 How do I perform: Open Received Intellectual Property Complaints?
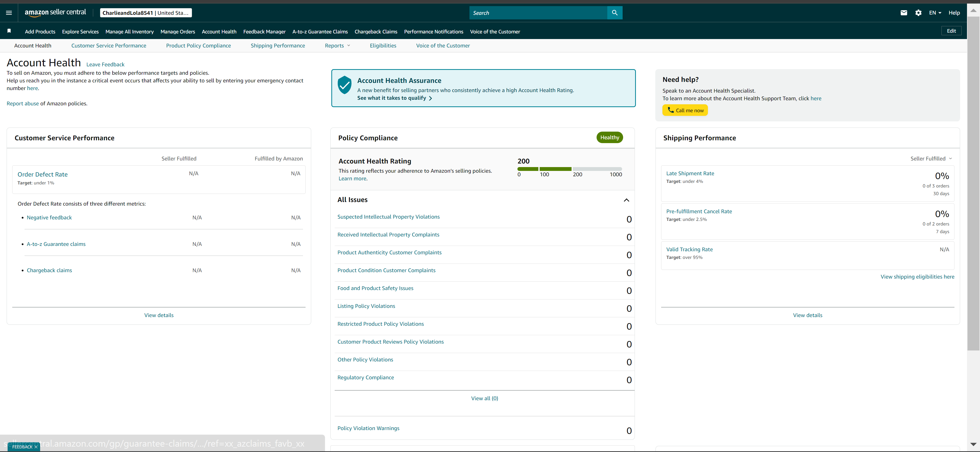click(388, 235)
